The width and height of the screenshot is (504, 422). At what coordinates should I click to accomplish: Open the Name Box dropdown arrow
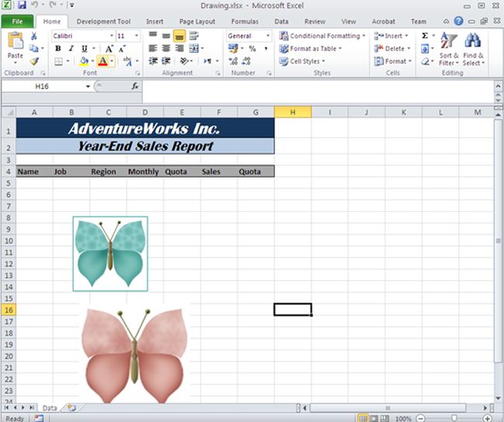pos(88,86)
